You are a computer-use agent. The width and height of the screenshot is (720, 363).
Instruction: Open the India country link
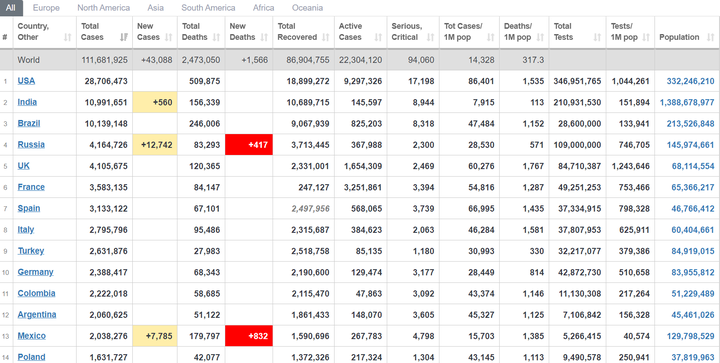27,102
